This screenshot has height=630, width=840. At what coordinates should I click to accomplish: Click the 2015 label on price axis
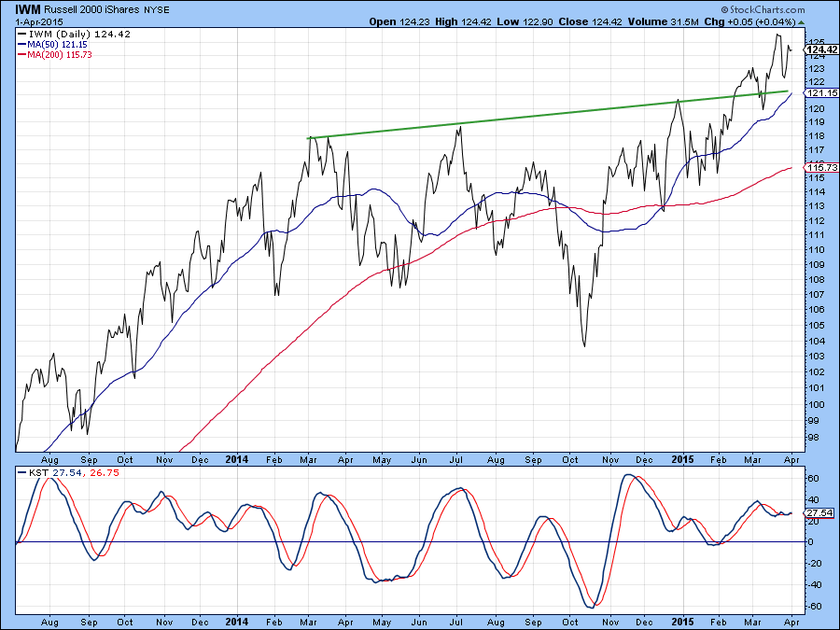point(683,459)
